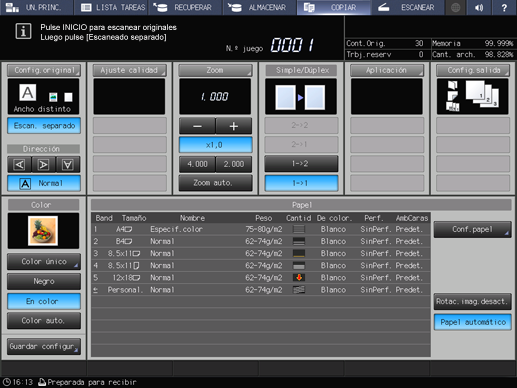The height and width of the screenshot is (388, 517).
Task: Click the zoom value display 1.000
Action: point(215,97)
